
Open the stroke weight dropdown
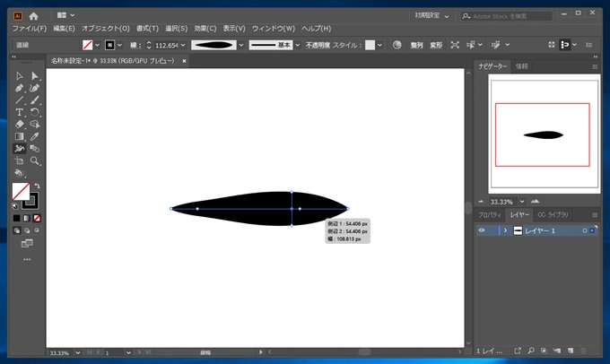tap(183, 45)
